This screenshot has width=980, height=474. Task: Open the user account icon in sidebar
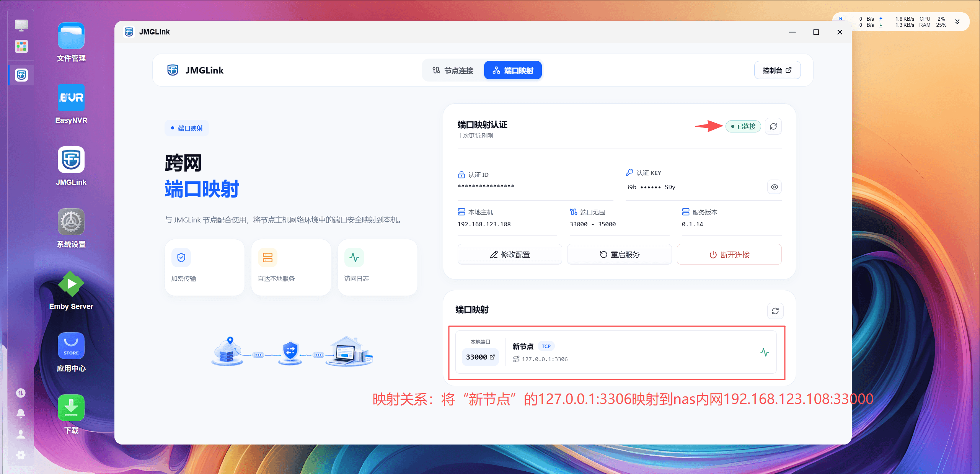(21, 434)
